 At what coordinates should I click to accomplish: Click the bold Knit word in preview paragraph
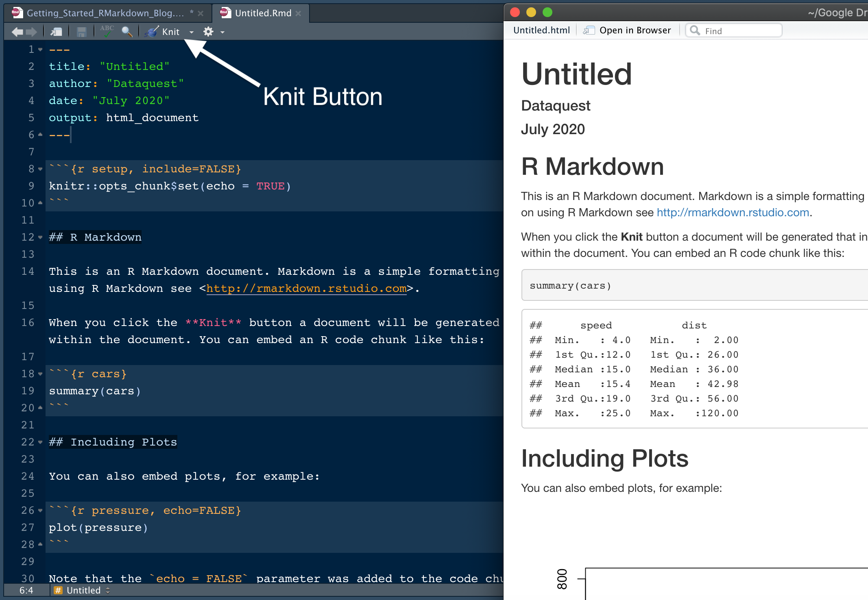[x=631, y=237]
